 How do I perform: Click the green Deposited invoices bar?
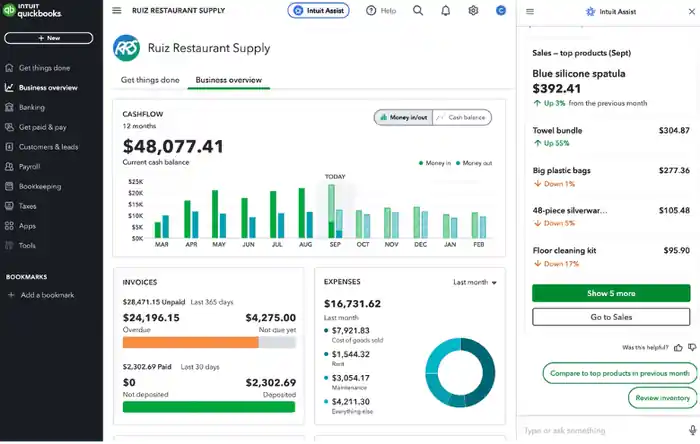click(x=209, y=407)
